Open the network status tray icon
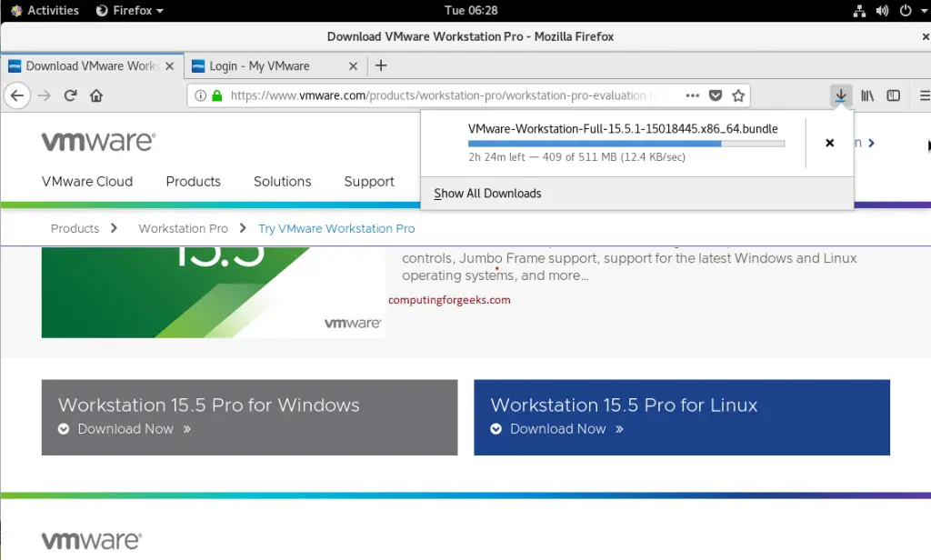The height and width of the screenshot is (560, 931). click(x=859, y=11)
